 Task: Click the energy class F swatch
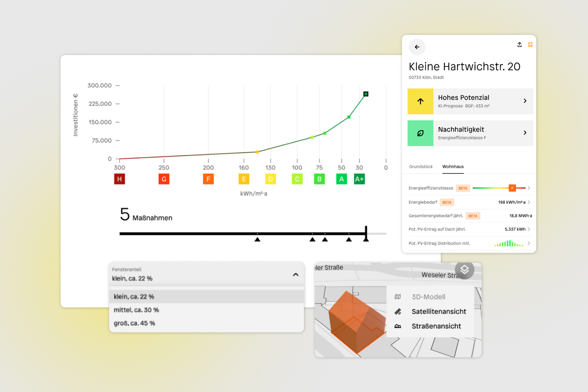[208, 179]
